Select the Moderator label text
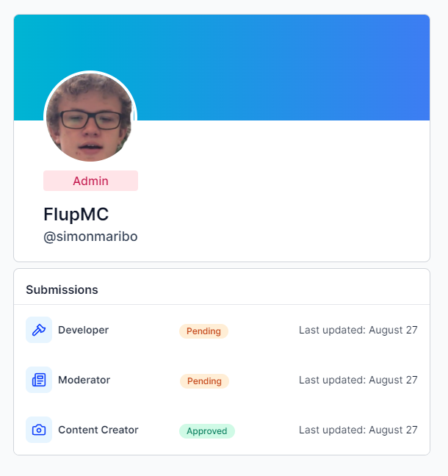This screenshot has height=476, width=448. [x=84, y=380]
